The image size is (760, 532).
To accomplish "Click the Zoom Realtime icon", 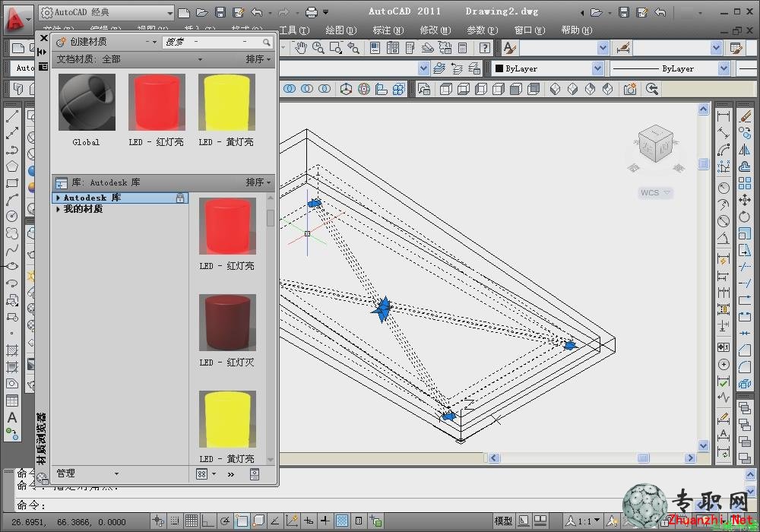I will [318, 48].
